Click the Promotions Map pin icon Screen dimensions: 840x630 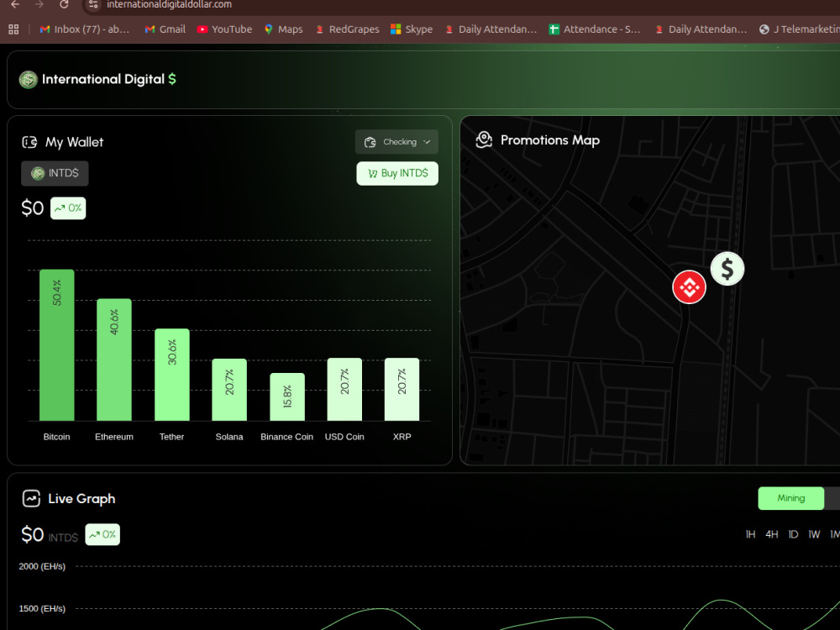(484, 139)
